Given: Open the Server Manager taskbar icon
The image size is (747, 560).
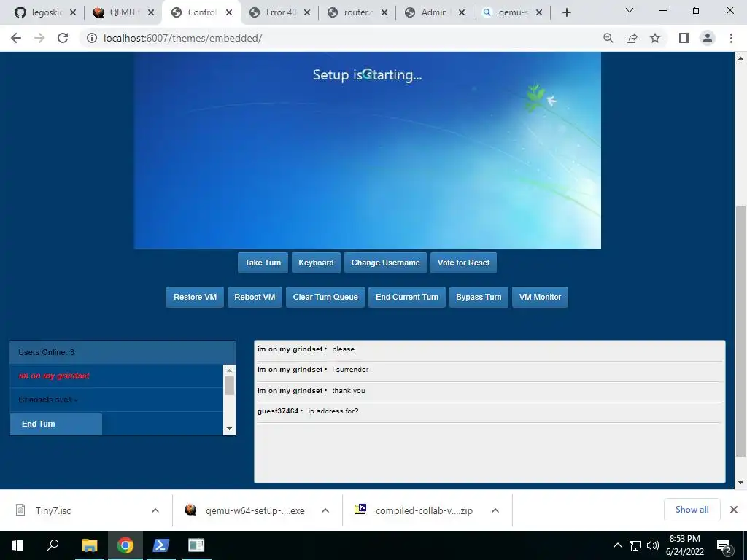Looking at the screenshot, I should (196, 545).
